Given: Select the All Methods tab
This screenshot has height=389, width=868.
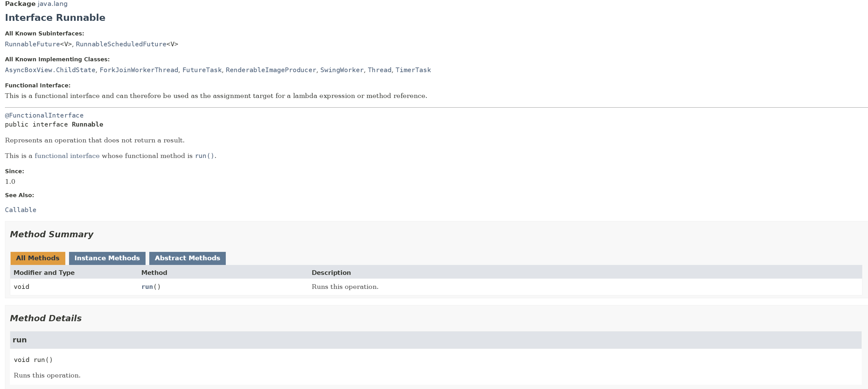Looking at the screenshot, I should click(x=38, y=258).
